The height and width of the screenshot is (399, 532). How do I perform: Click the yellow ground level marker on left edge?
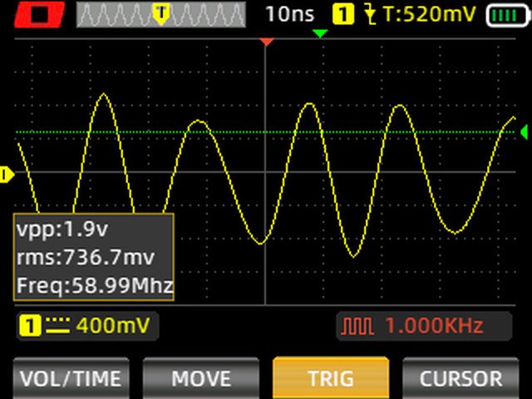7,174
